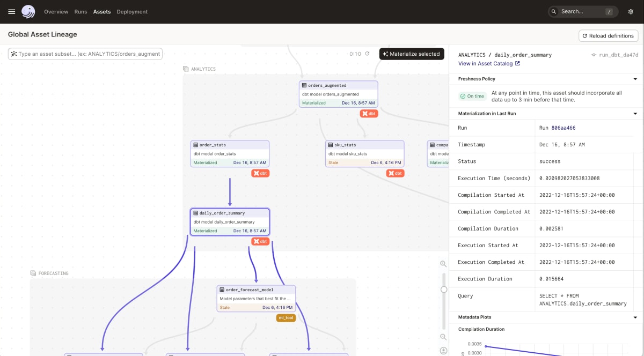Open the Overview tab

click(56, 11)
